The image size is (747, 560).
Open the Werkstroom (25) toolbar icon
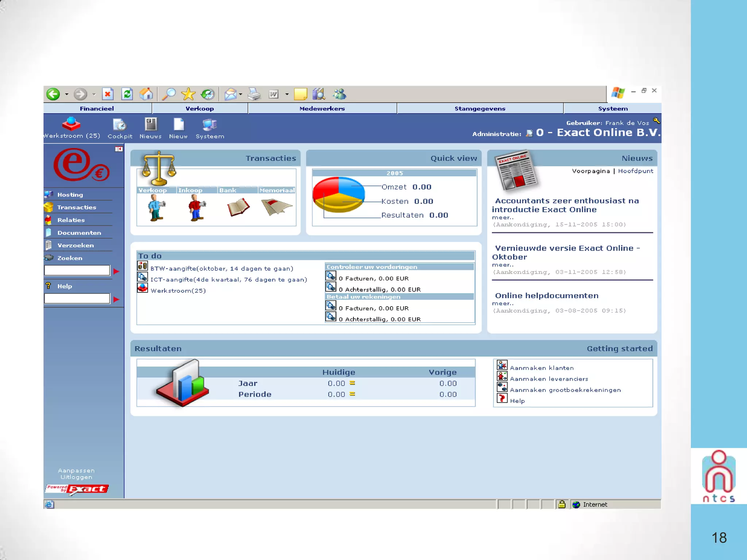tap(71, 125)
